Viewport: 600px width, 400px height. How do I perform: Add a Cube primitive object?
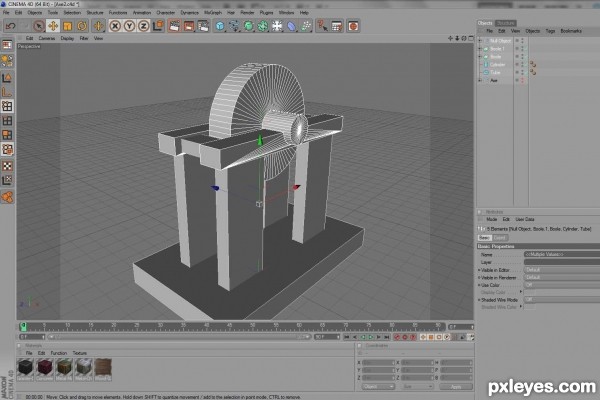[220, 26]
